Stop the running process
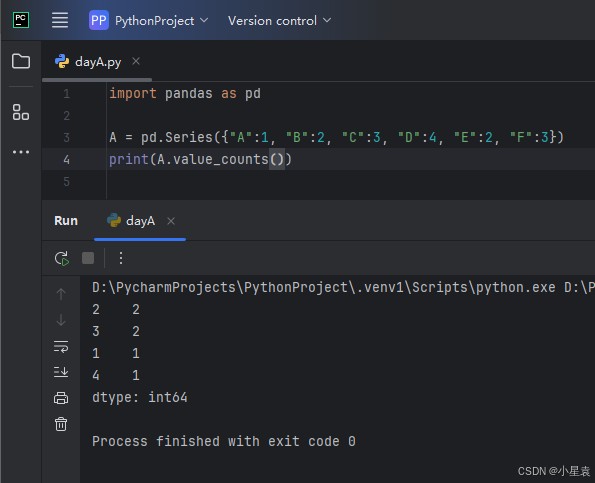Screen dimensions: 595x483 tap(88, 258)
